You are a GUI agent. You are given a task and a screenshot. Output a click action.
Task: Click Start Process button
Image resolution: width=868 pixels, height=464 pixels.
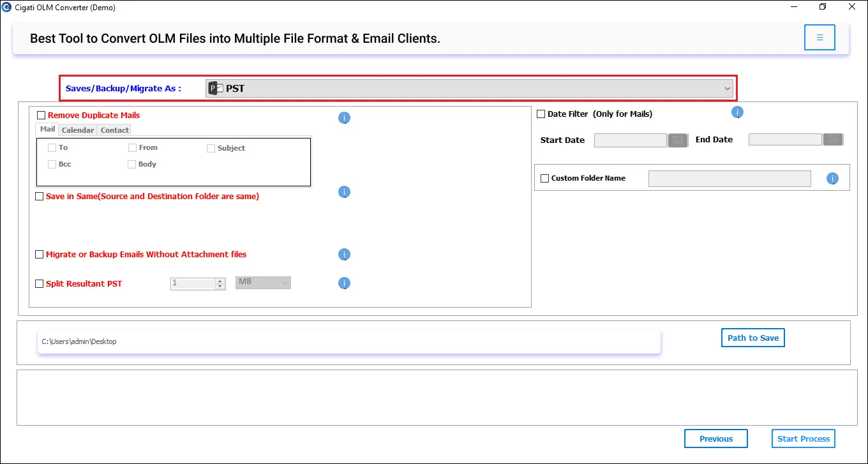point(804,438)
